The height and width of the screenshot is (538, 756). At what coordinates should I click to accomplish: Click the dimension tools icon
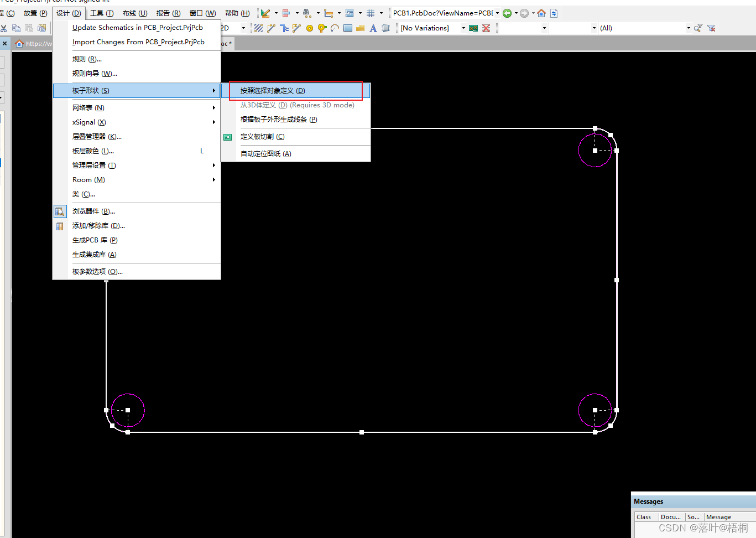(x=329, y=13)
